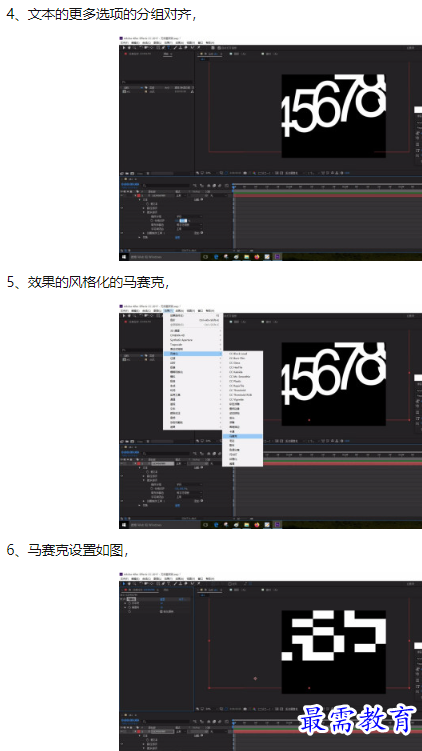Collapse the more options twirl arrow in step 4
Viewport: 422px width, 751px height.
(144, 212)
